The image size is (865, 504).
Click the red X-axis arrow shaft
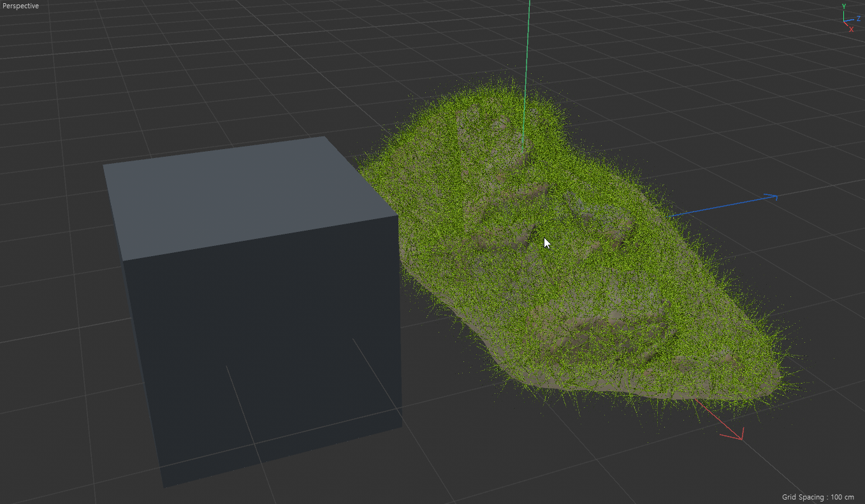tap(714, 415)
